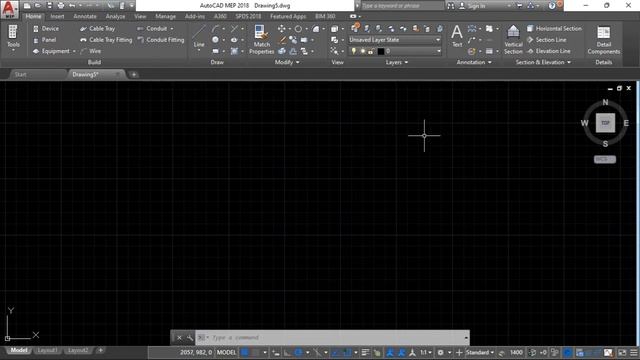The height and width of the screenshot is (360, 640).
Task: Toggle clean screen icon in status bar
Action: click(622, 352)
